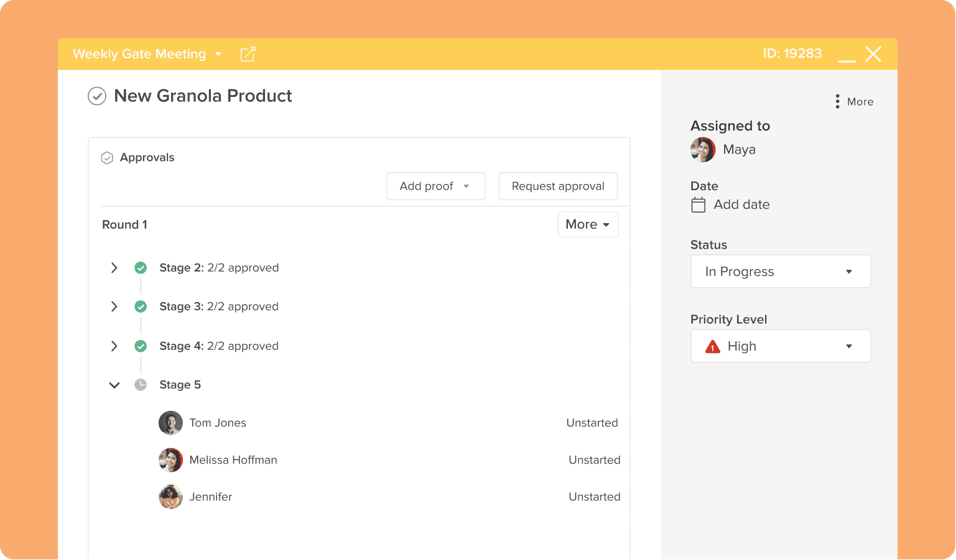Click Tom Jones Unstarted status
Viewport: 956px width, 560px height.
click(592, 423)
